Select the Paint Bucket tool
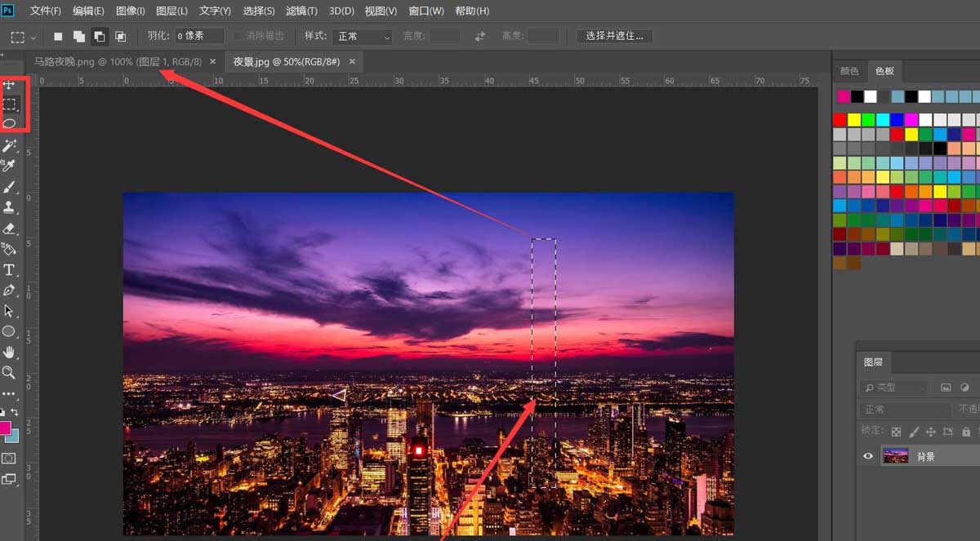This screenshot has width=980, height=541. [10, 249]
